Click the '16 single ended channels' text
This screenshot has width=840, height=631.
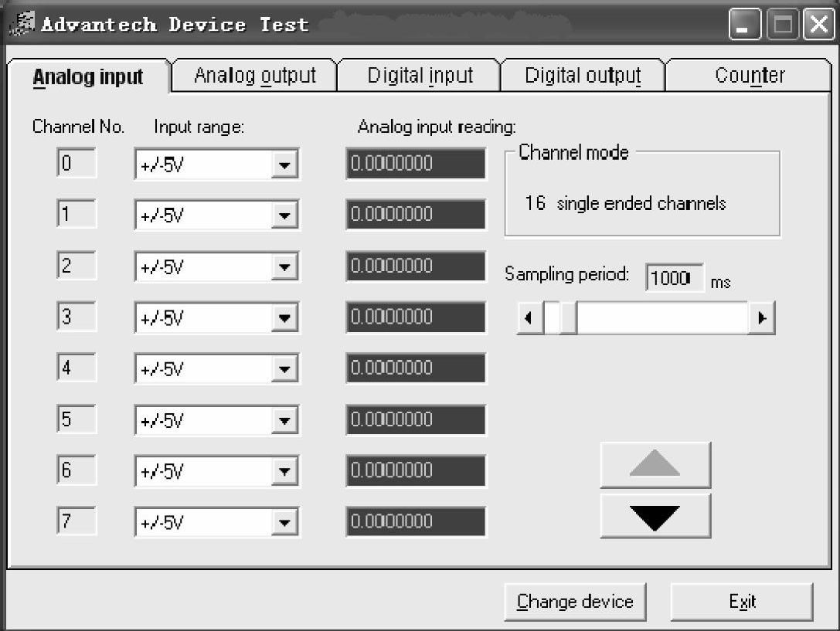pyautogui.click(x=625, y=203)
